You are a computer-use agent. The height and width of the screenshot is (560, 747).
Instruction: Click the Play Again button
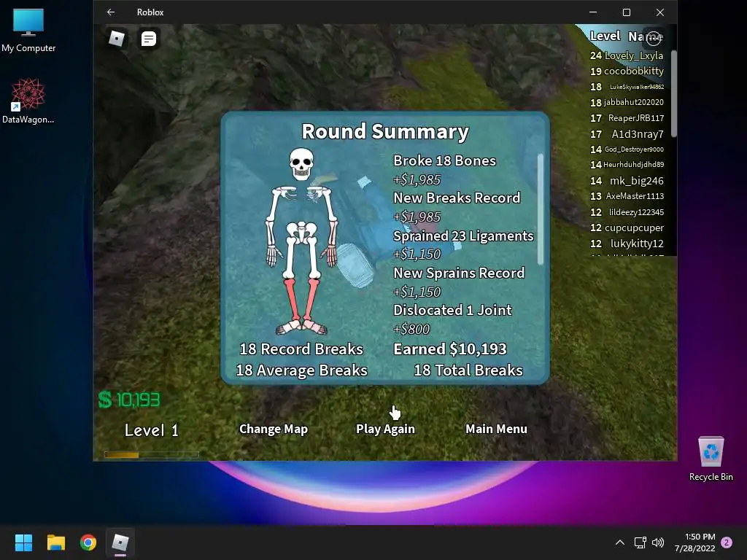pyautogui.click(x=385, y=429)
